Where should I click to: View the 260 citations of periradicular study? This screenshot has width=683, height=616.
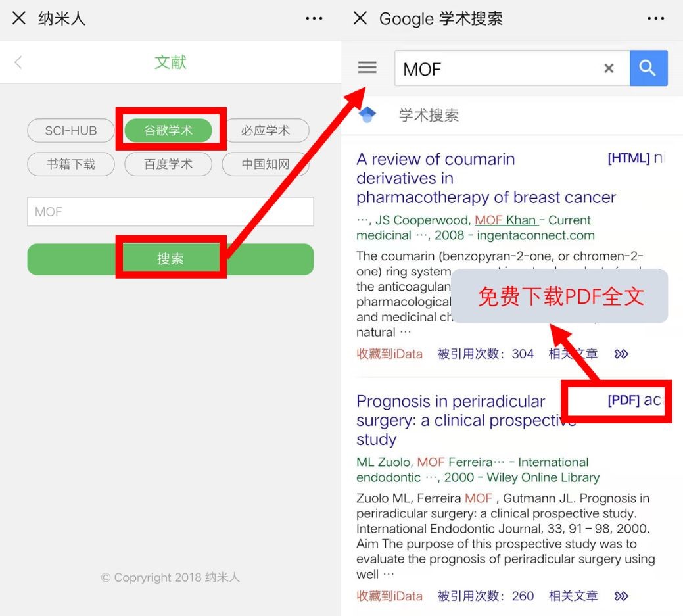pyautogui.click(x=485, y=596)
